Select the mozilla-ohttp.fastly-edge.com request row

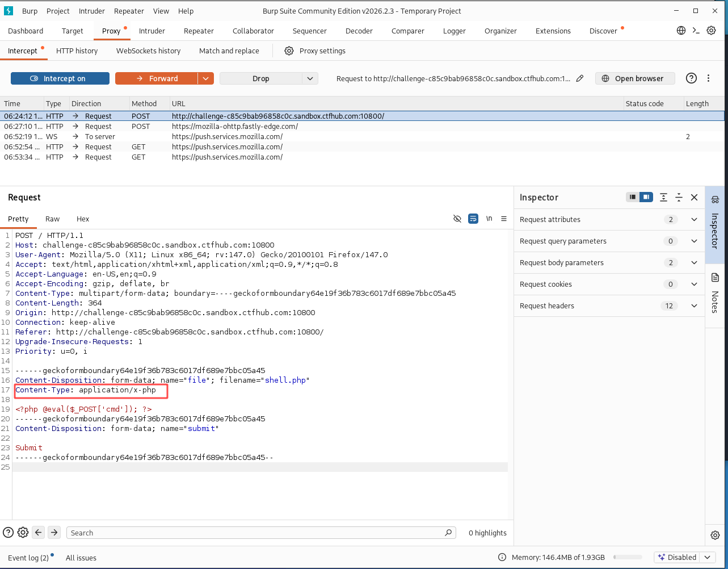coord(363,126)
